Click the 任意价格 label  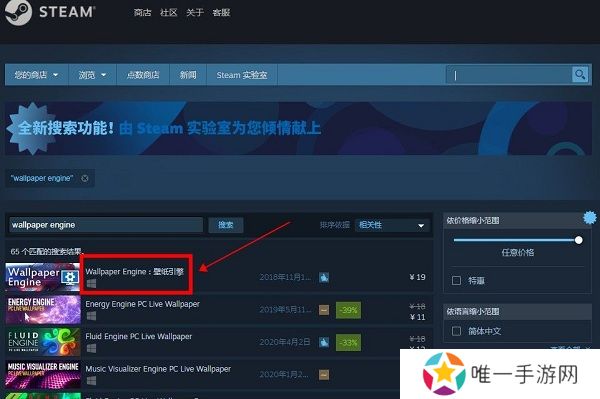click(518, 252)
